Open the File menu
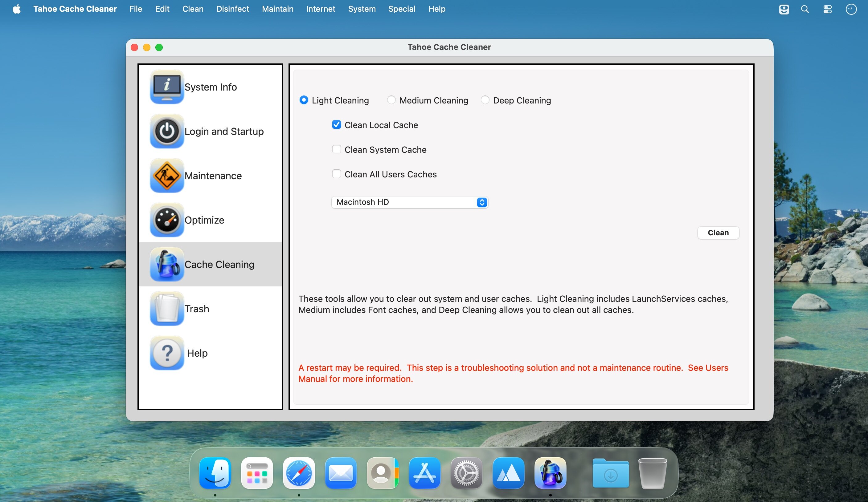 coord(136,9)
